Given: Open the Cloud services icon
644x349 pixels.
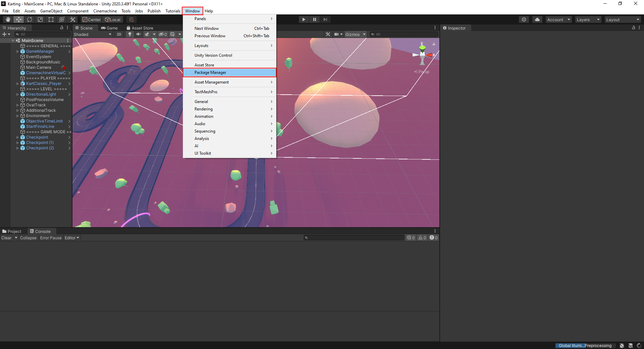Looking at the screenshot, I should pyautogui.click(x=537, y=19).
